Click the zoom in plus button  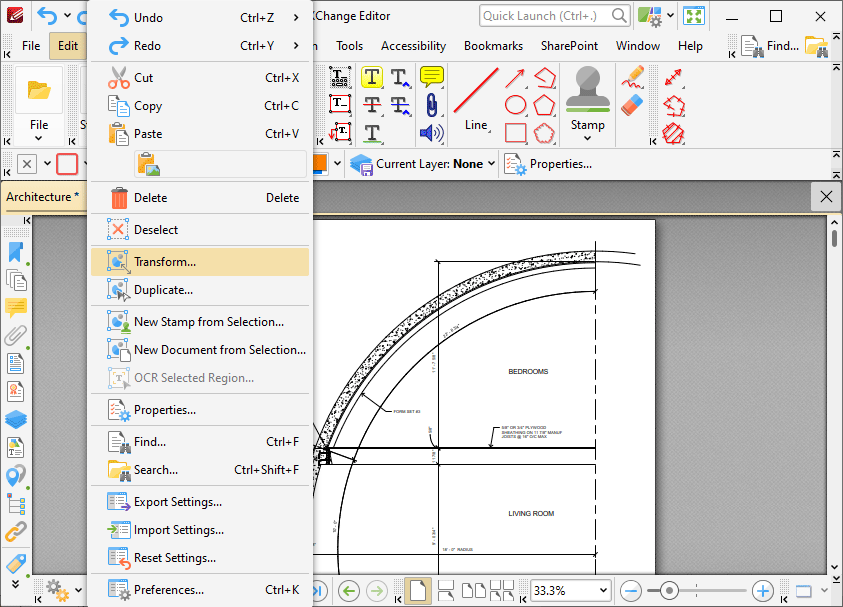(762, 591)
